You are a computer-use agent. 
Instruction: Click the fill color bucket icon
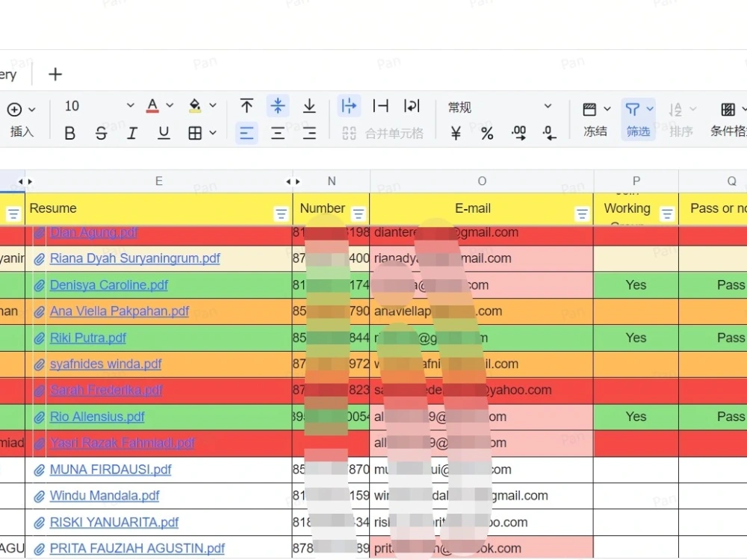pos(195,106)
